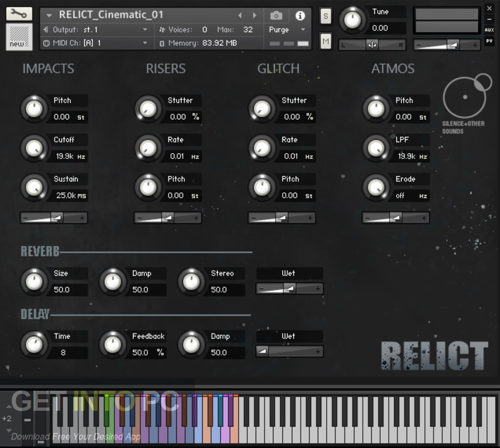Click the Impacts Cutoff knob
This screenshot has height=448, width=500.
tap(34, 148)
